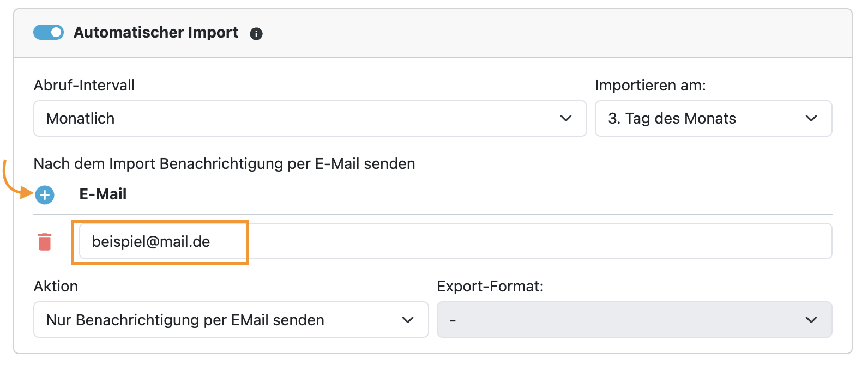Click the E-Mail column header

[103, 194]
